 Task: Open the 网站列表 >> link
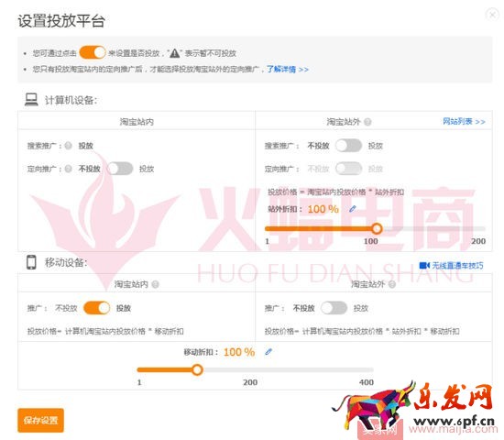(x=464, y=122)
